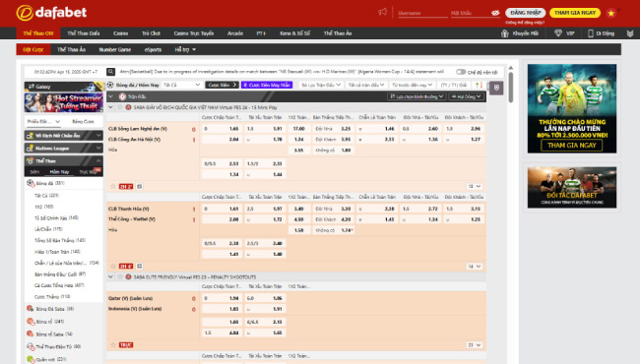The image size is (640, 364).
Task: Open the Tất Cả market dropdown
Action: 181,85
